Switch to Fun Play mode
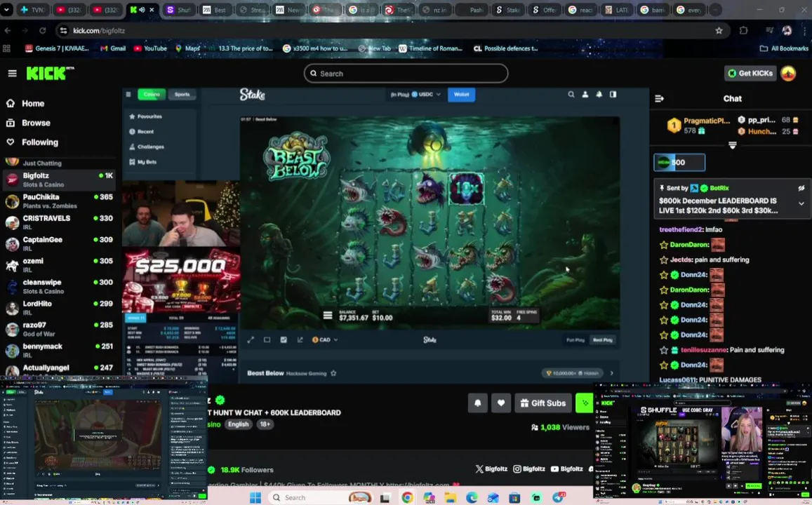This screenshot has height=505, width=812. point(575,340)
